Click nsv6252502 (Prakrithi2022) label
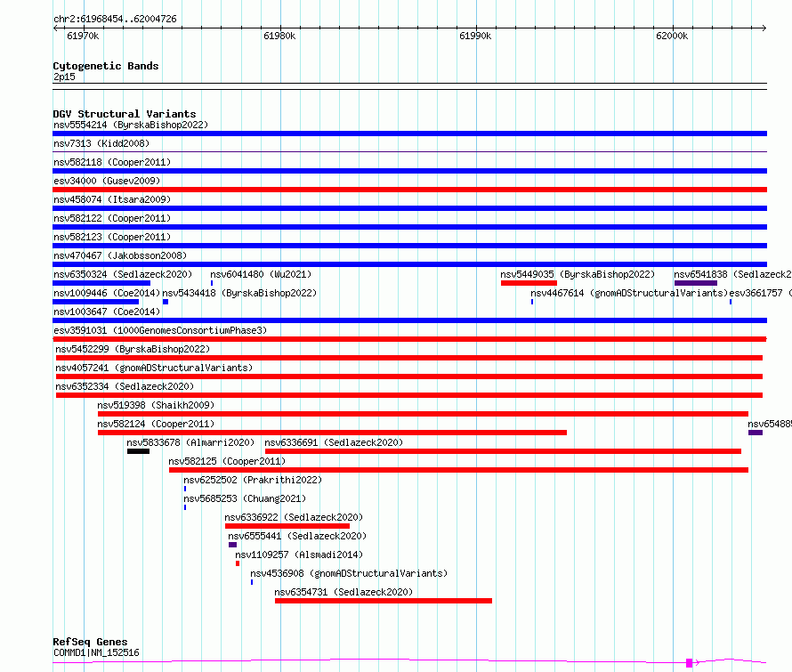792x672 pixels. tap(253, 480)
